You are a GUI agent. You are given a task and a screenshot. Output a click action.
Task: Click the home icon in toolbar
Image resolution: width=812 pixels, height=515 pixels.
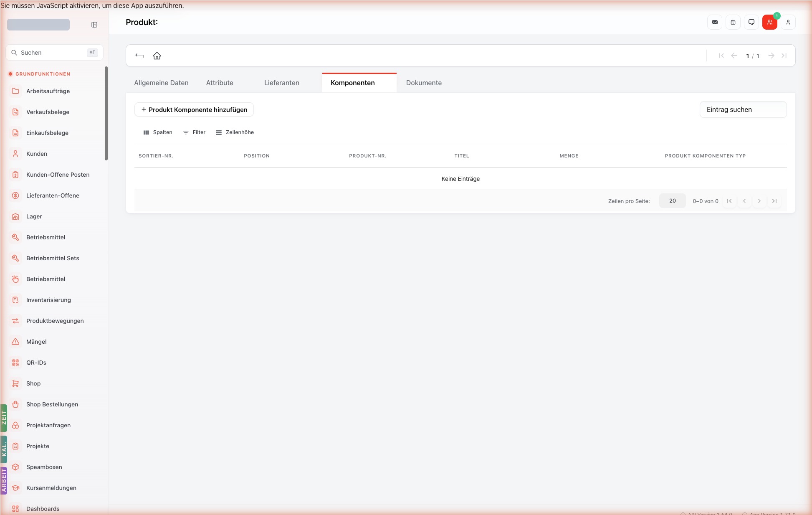[x=157, y=56]
